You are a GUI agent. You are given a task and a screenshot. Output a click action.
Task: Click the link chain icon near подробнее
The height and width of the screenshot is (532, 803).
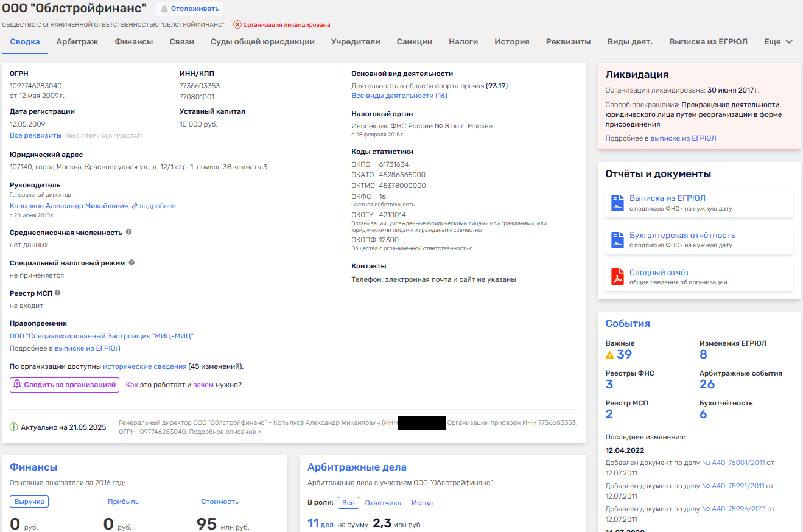coord(135,206)
